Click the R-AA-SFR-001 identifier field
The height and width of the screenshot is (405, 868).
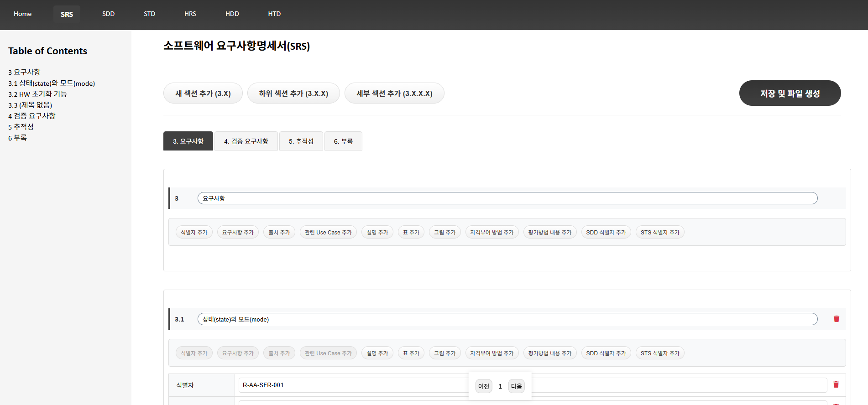pyautogui.click(x=533, y=385)
